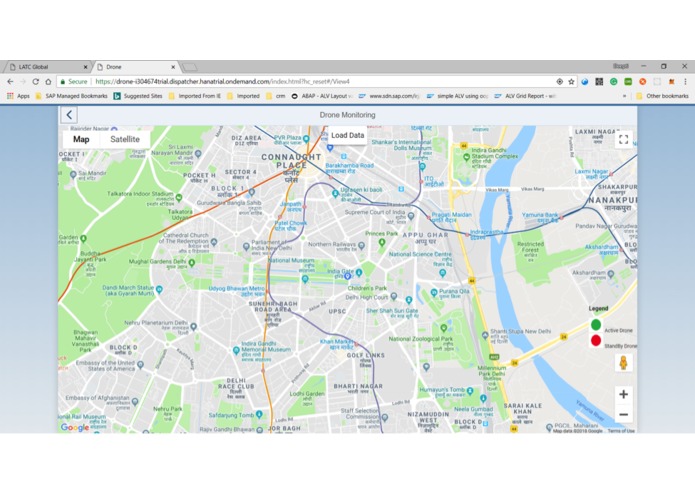Switch map view to Satellite
The height and width of the screenshot is (494, 695).
tap(125, 139)
